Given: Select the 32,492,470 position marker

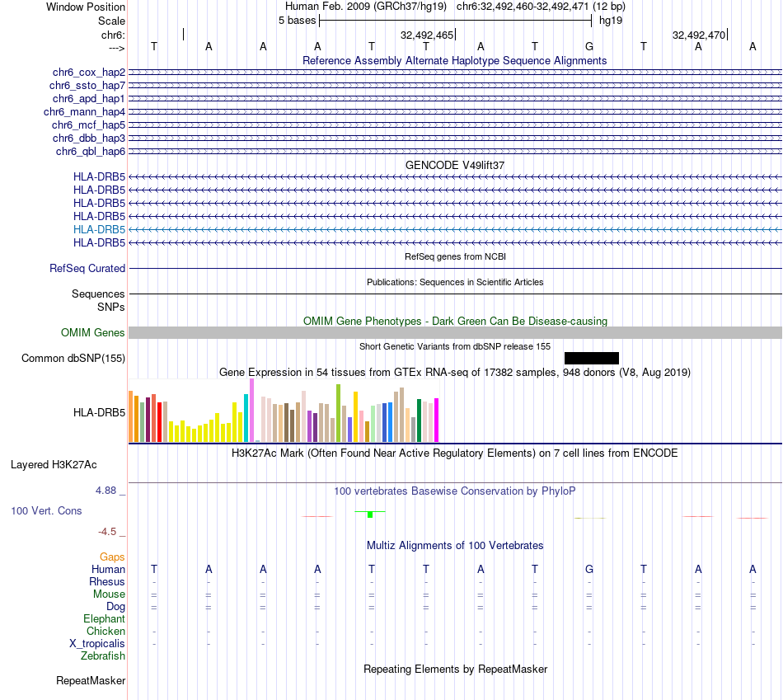Looking at the screenshot, I should [700, 35].
